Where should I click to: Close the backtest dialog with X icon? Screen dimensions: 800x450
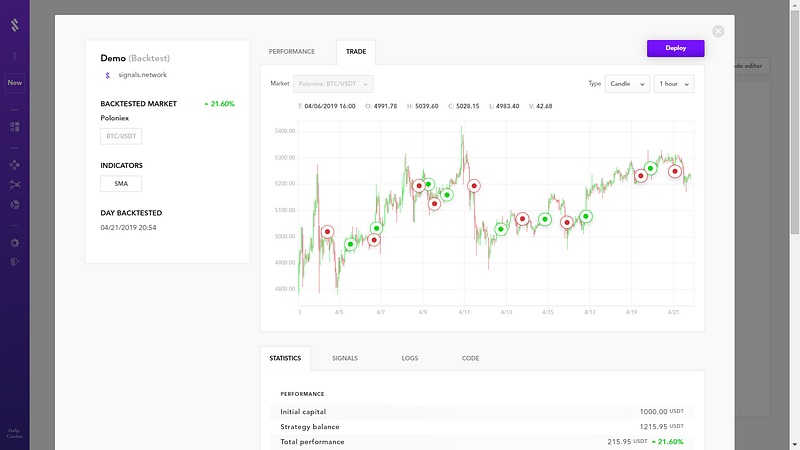tap(718, 31)
